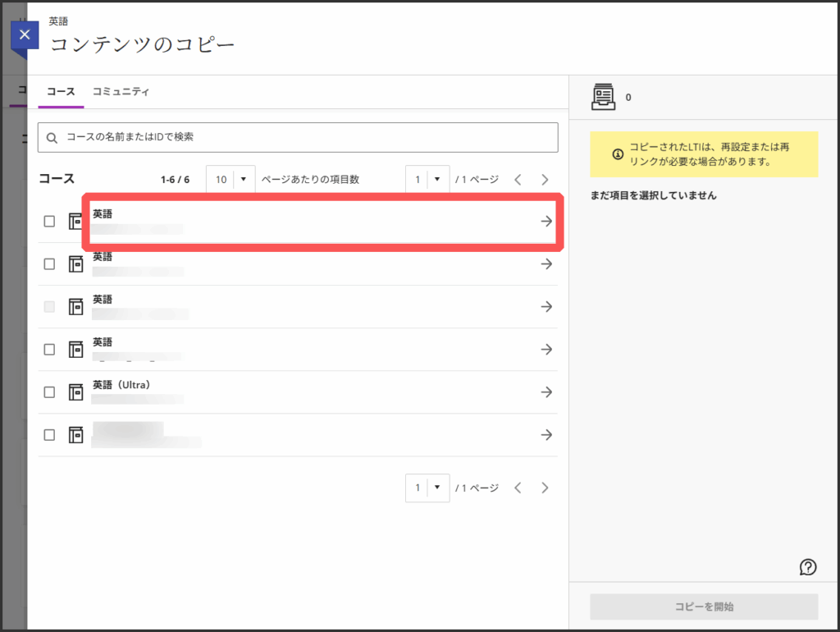
Task: Open the help question mark icon
Action: point(807,566)
